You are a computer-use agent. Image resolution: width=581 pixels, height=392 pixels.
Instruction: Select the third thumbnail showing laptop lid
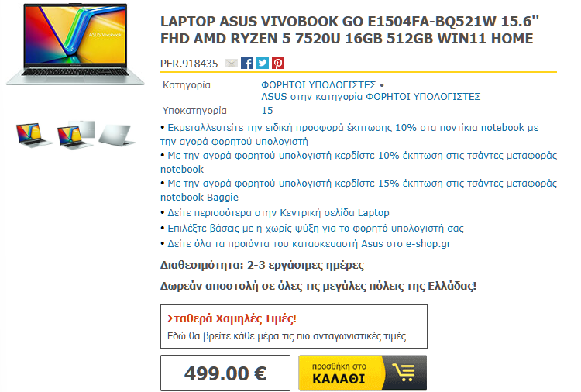pyautogui.click(x=117, y=135)
